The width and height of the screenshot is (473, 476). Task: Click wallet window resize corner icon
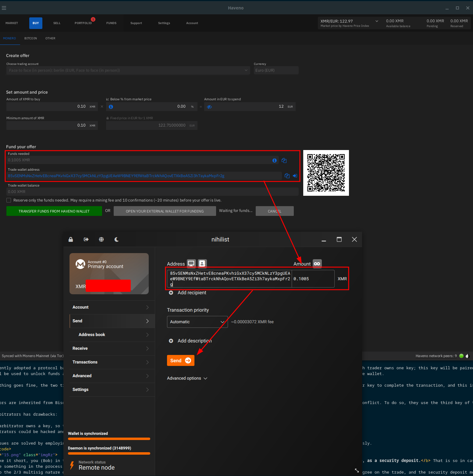(x=357, y=471)
